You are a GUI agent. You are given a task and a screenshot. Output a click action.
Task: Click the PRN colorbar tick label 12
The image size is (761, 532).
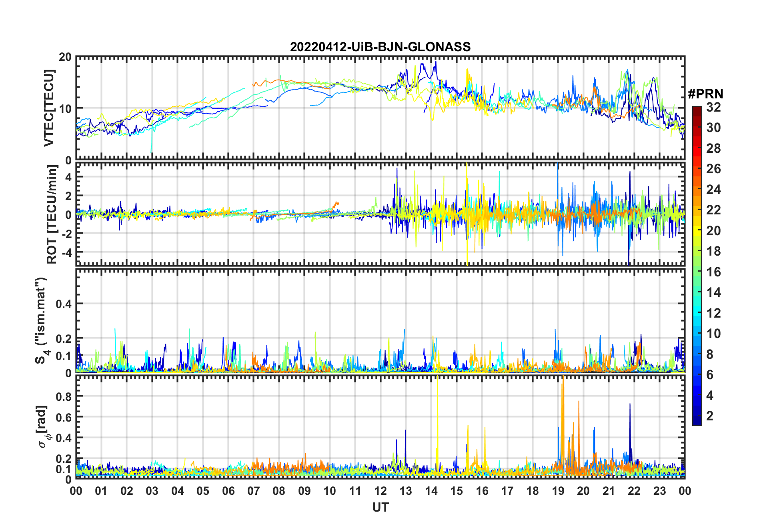click(x=713, y=313)
